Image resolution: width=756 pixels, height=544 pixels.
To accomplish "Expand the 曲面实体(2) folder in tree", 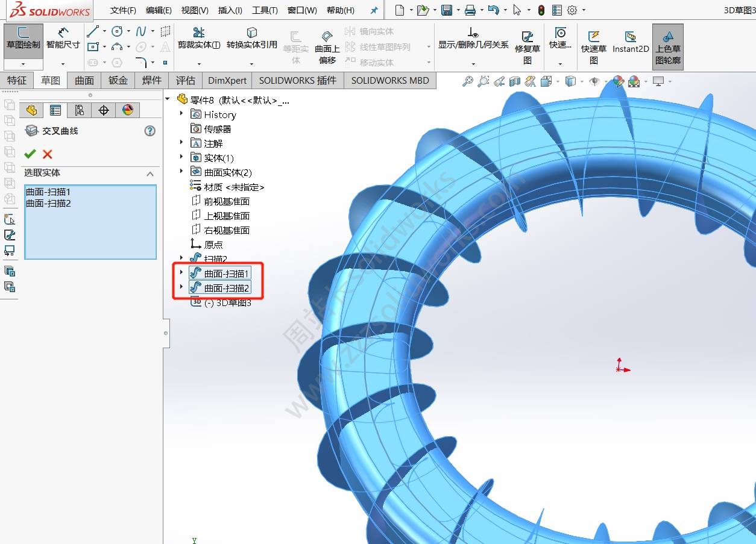I will [x=181, y=172].
